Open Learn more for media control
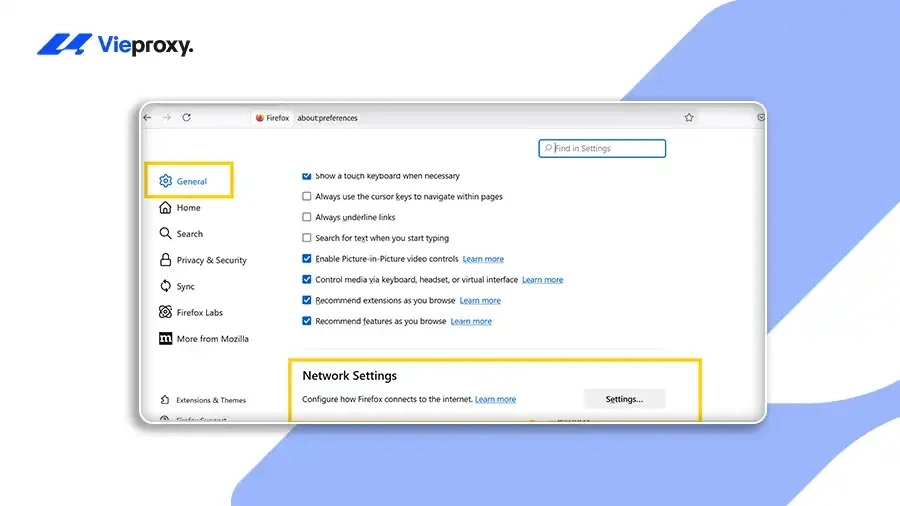Viewport: 900px width, 506px height. 542,279
